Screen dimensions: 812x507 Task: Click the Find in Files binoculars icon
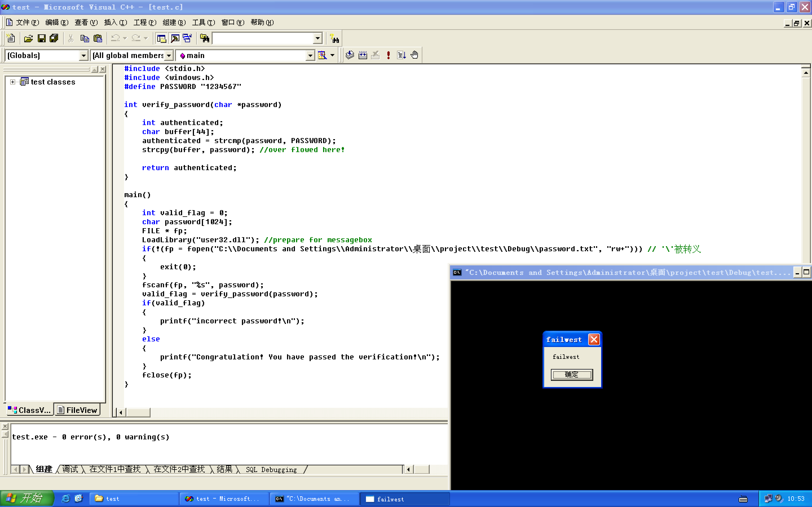204,39
